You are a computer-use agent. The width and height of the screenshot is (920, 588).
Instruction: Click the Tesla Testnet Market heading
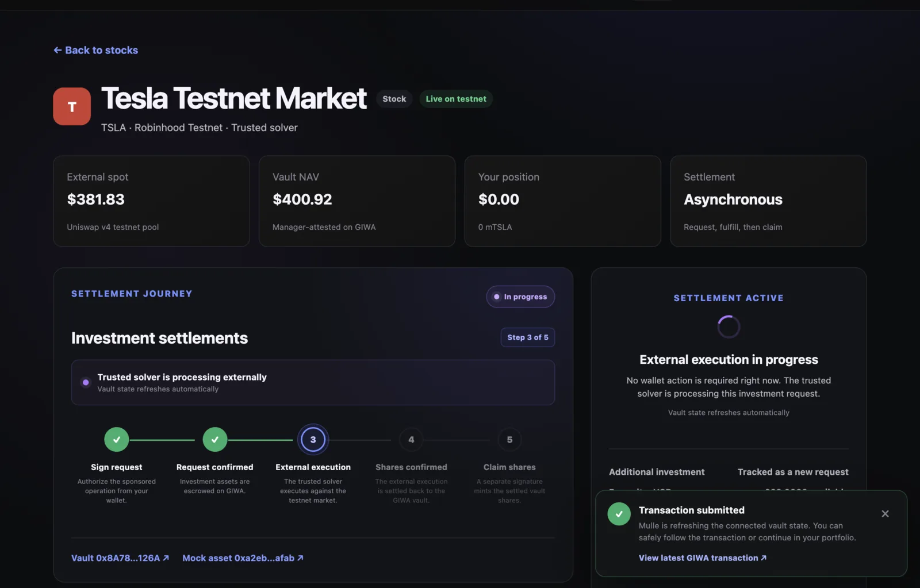[x=234, y=98]
